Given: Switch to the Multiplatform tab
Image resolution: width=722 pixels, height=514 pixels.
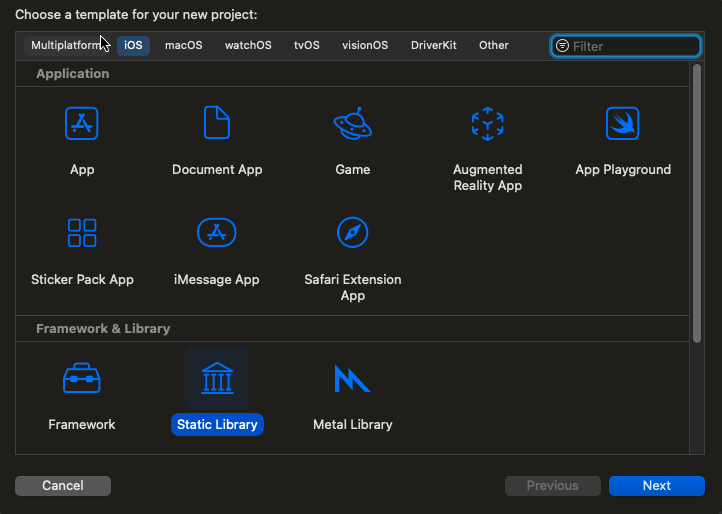Looking at the screenshot, I should (x=64, y=46).
